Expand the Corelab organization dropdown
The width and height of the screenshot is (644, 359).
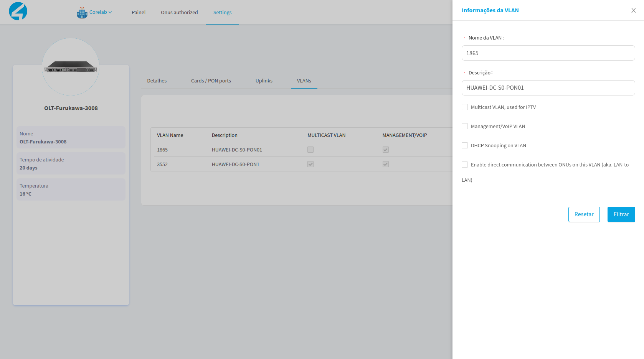pos(100,12)
